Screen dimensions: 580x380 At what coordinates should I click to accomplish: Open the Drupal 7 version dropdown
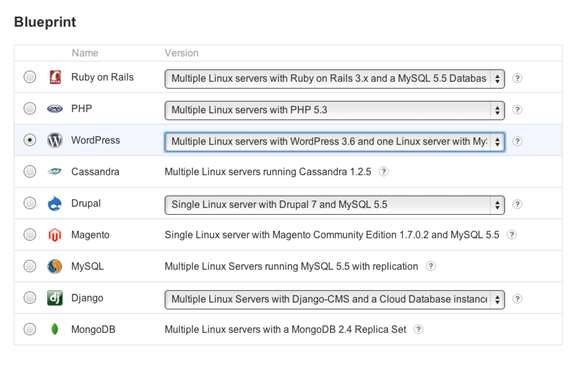click(334, 205)
